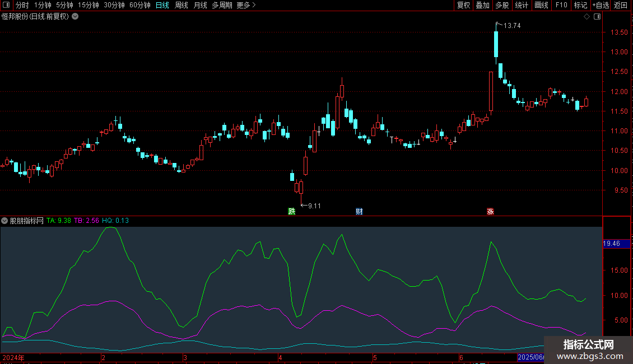633x364 pixels.
Task: Switch to 月线 monthly chart
Action: pyautogui.click(x=200, y=5)
